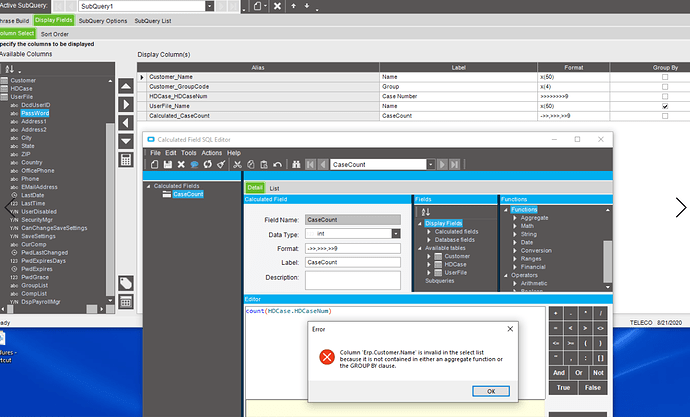This screenshot has height=417, width=690.
Task: Click the binoculars Search toolbar icon
Action: (x=296, y=165)
